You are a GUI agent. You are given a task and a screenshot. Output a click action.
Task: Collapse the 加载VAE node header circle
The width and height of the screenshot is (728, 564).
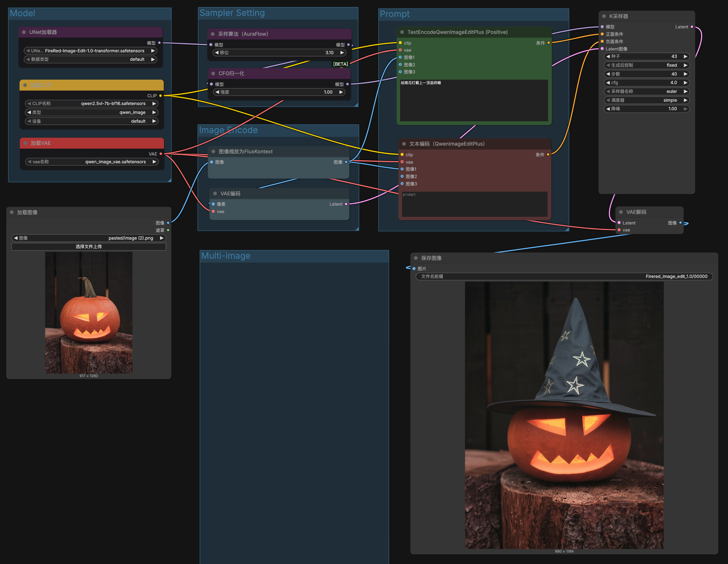(x=25, y=143)
